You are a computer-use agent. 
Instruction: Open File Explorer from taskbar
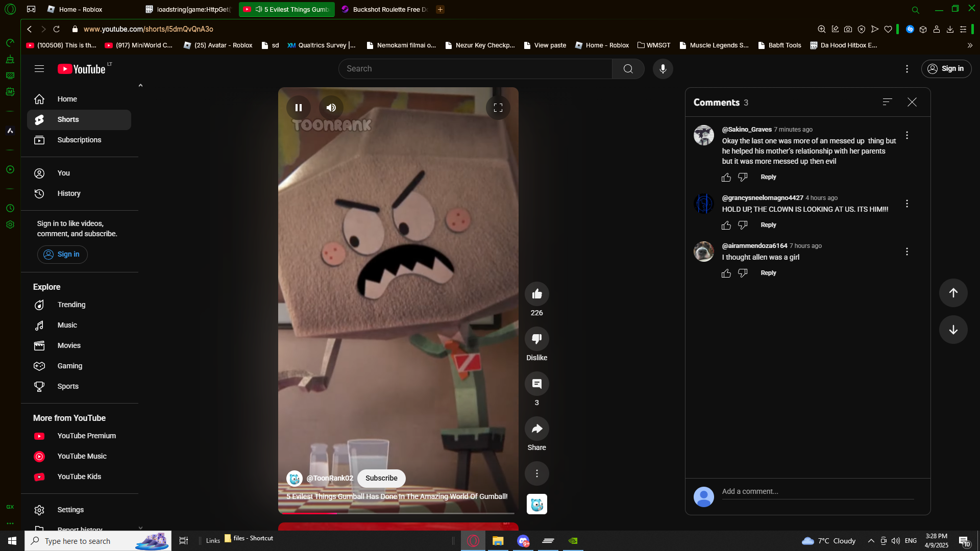pyautogui.click(x=498, y=541)
